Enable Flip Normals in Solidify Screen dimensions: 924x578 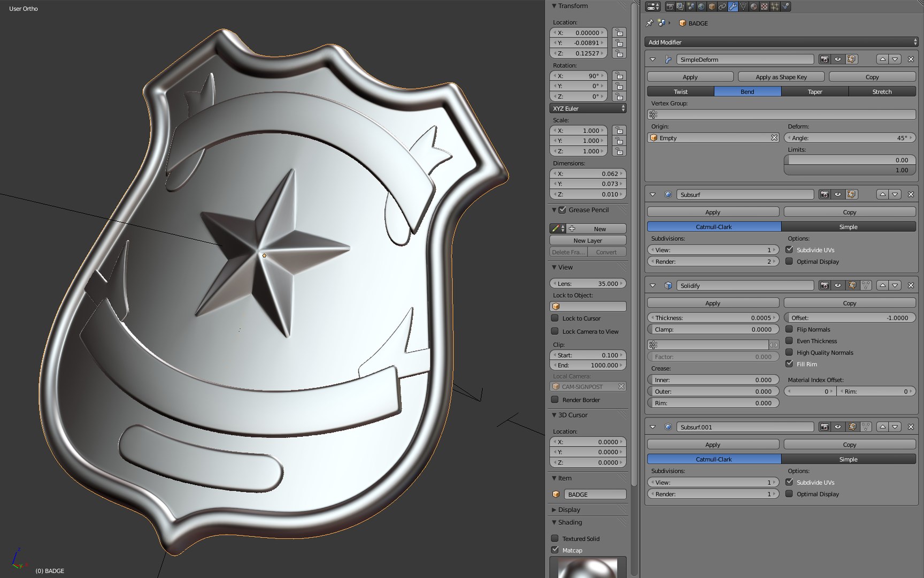[789, 329]
